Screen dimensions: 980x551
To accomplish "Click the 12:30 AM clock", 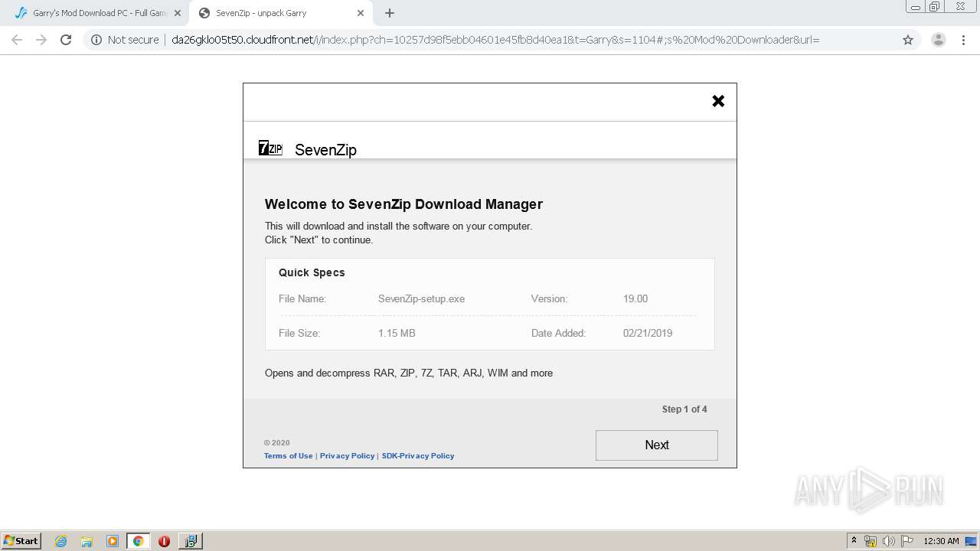I will pyautogui.click(x=941, y=541).
